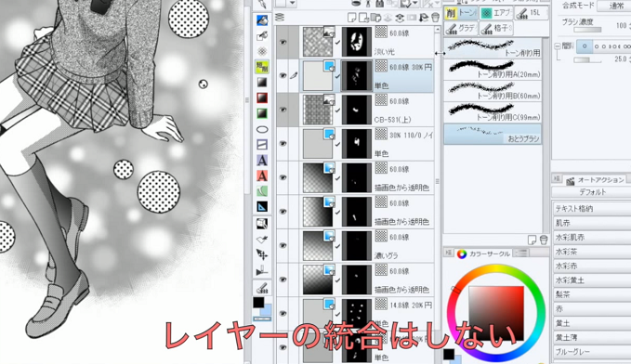Hide the 淡い光 layer
631x364 pixels.
click(x=283, y=42)
